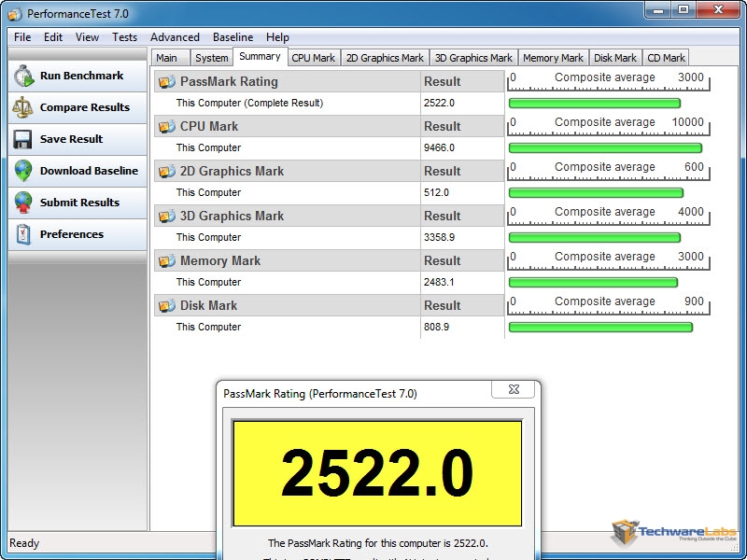Open the Help menu

click(277, 37)
